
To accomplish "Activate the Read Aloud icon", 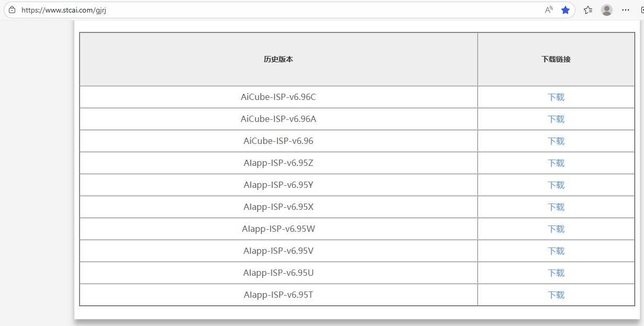I will click(549, 10).
